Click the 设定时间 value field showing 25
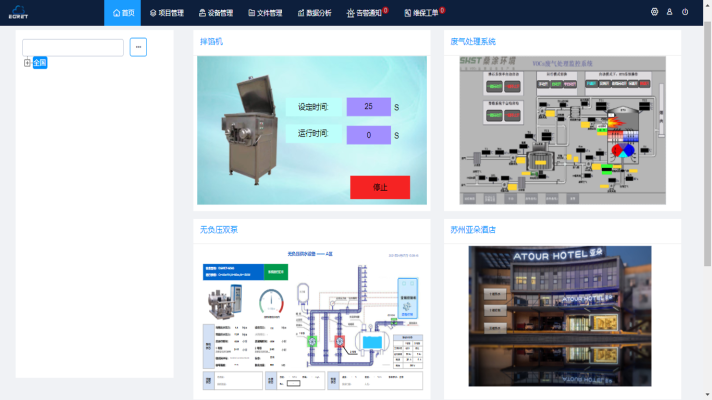 [368, 106]
